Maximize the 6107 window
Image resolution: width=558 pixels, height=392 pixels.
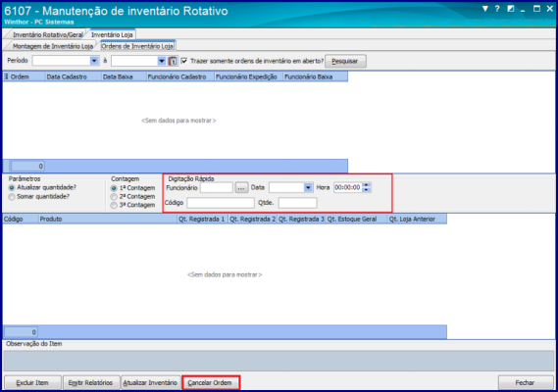[x=536, y=9]
